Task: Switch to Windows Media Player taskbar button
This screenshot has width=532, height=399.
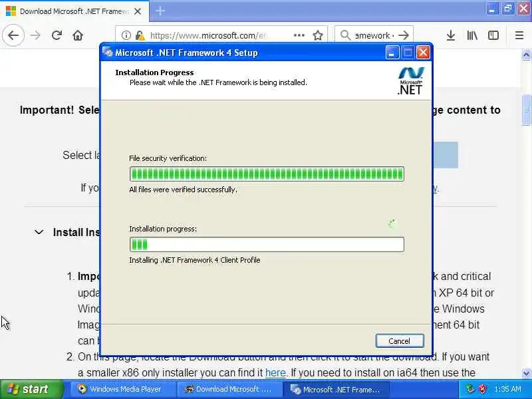Action: (123, 390)
